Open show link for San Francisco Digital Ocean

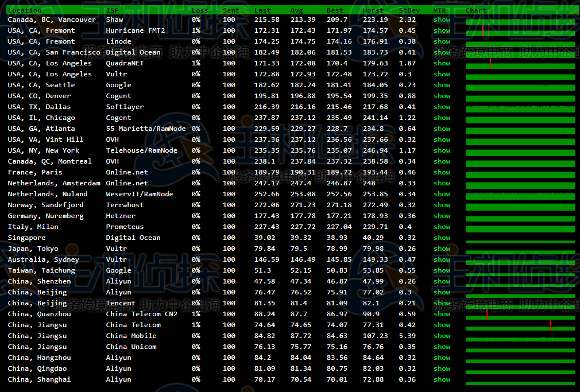(x=442, y=52)
